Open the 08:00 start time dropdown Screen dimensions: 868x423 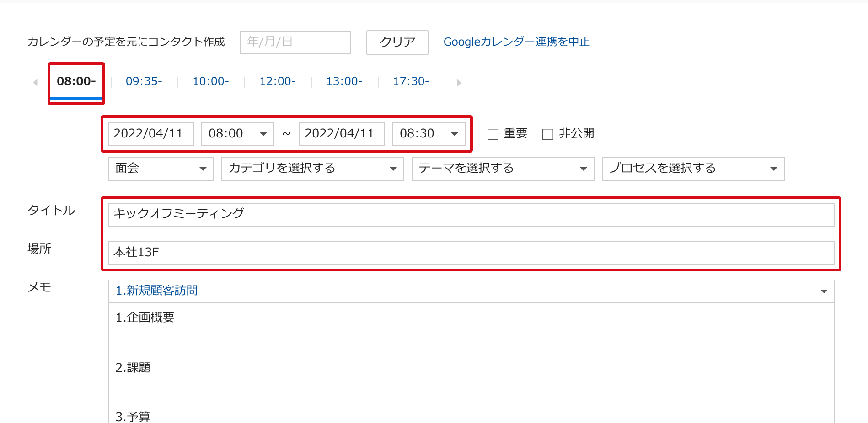237,134
